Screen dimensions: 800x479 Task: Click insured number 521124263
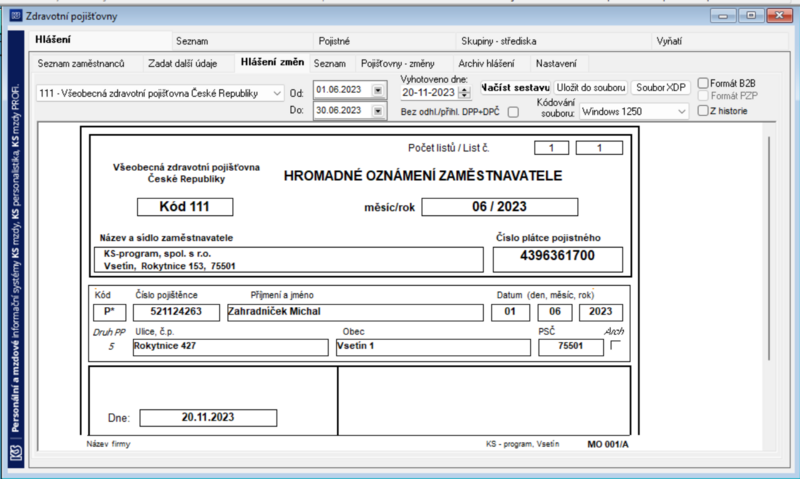point(176,312)
